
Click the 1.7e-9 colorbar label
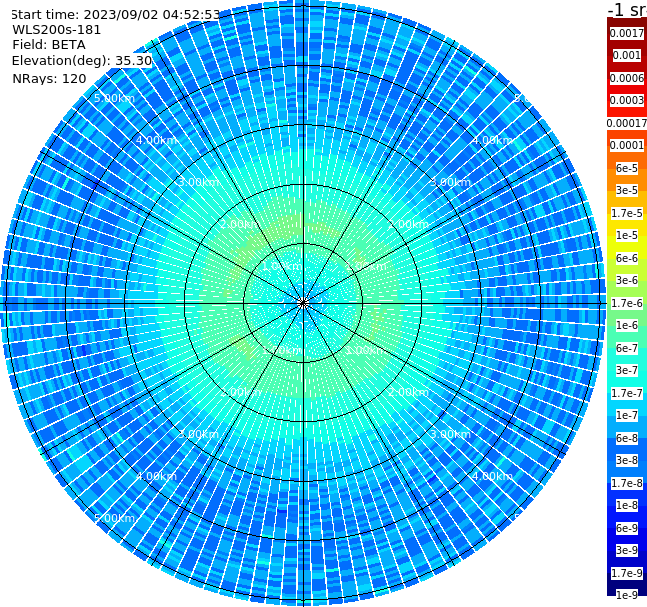627,573
